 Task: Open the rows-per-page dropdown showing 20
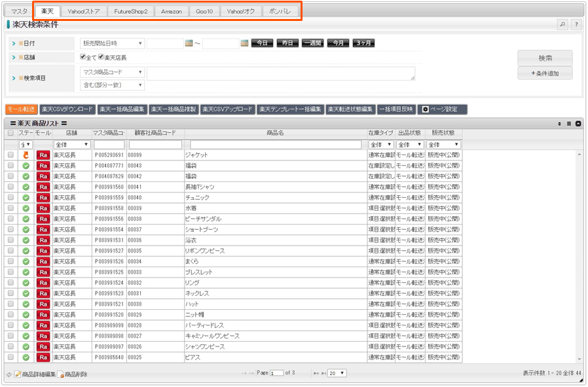[x=337, y=373]
